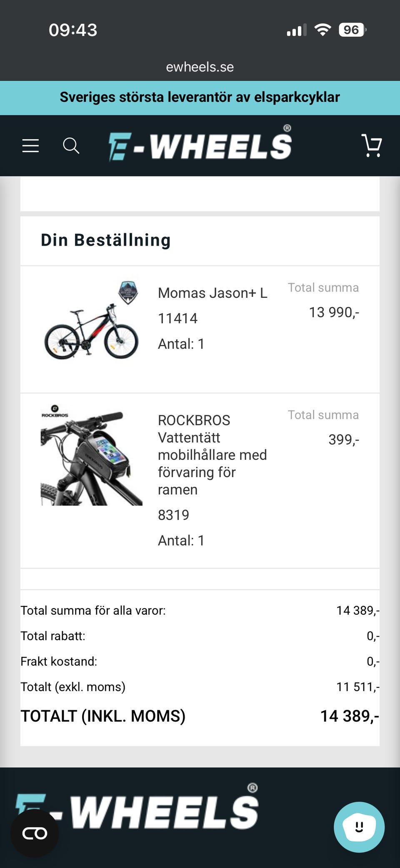Open the shopping cart icon
The width and height of the screenshot is (400, 868).
tap(371, 145)
